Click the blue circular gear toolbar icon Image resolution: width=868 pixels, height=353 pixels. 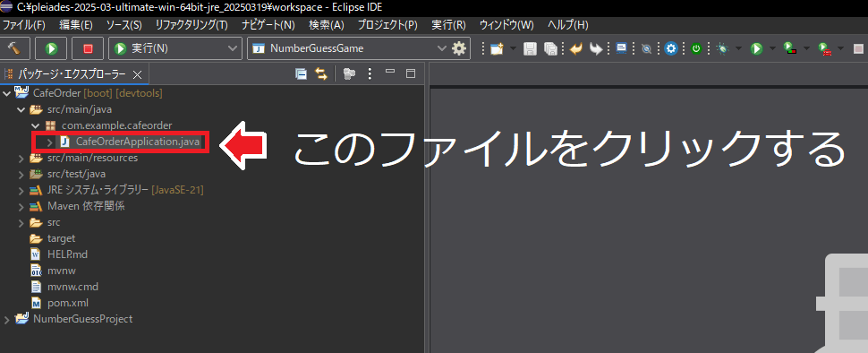click(x=671, y=48)
